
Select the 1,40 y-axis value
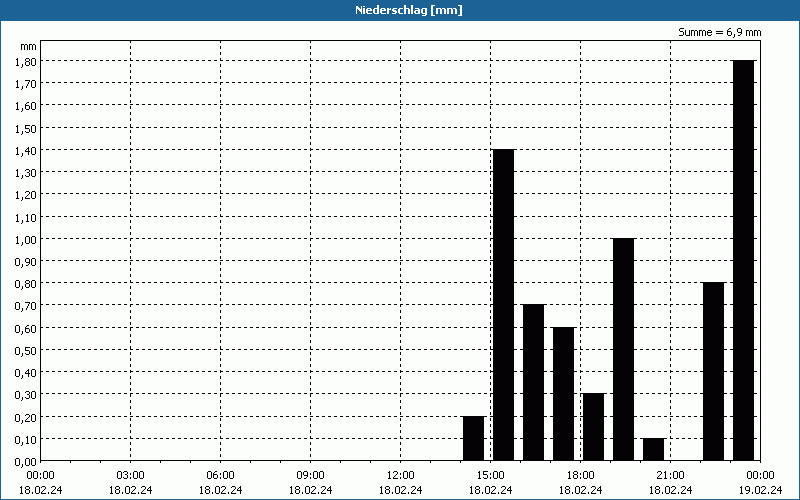pyautogui.click(x=26, y=150)
